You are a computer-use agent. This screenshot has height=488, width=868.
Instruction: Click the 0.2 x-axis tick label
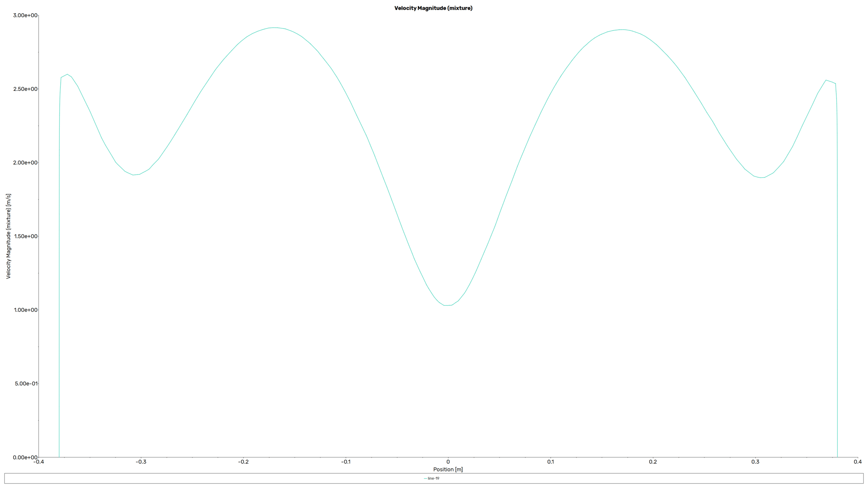point(653,462)
